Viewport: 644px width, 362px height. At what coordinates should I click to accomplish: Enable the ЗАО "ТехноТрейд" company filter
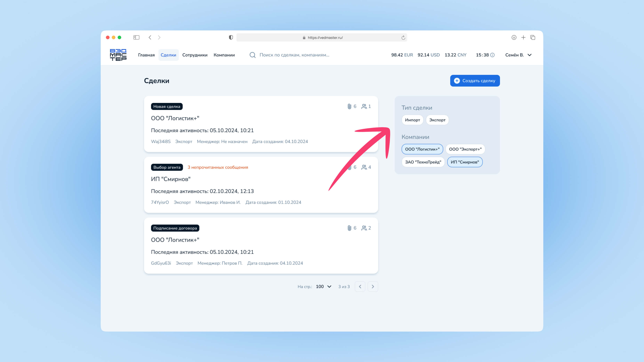pos(423,162)
